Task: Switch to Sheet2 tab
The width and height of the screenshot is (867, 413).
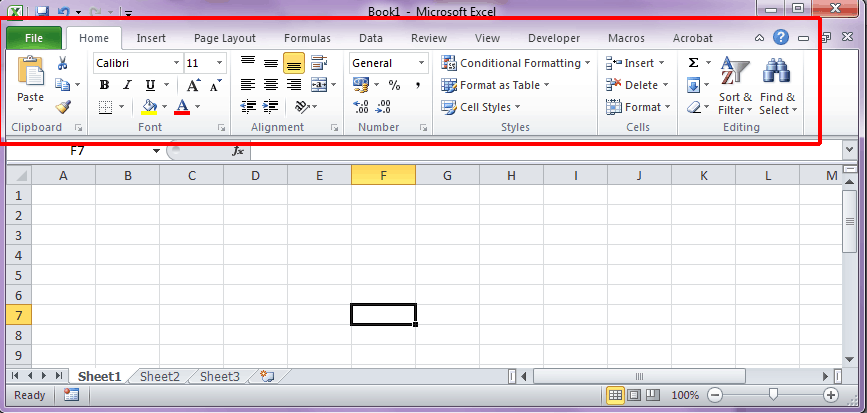Action: (160, 377)
